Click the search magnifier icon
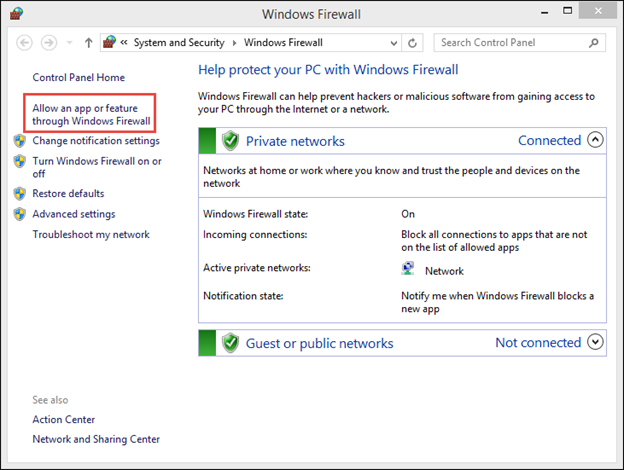This screenshot has width=624, height=470. 594,43
